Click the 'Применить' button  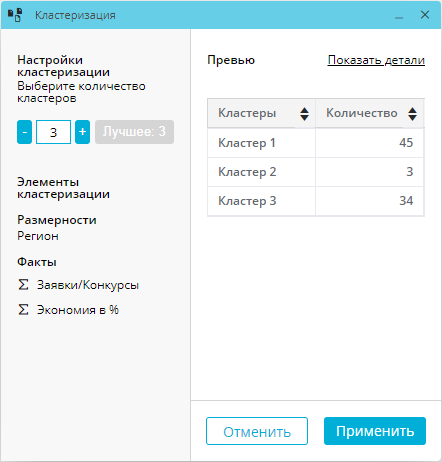375,431
